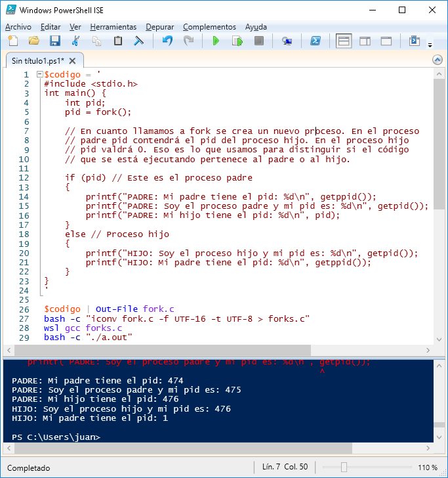The height and width of the screenshot is (478, 448).
Task: Open a script with the folder icon
Action: coord(34,41)
